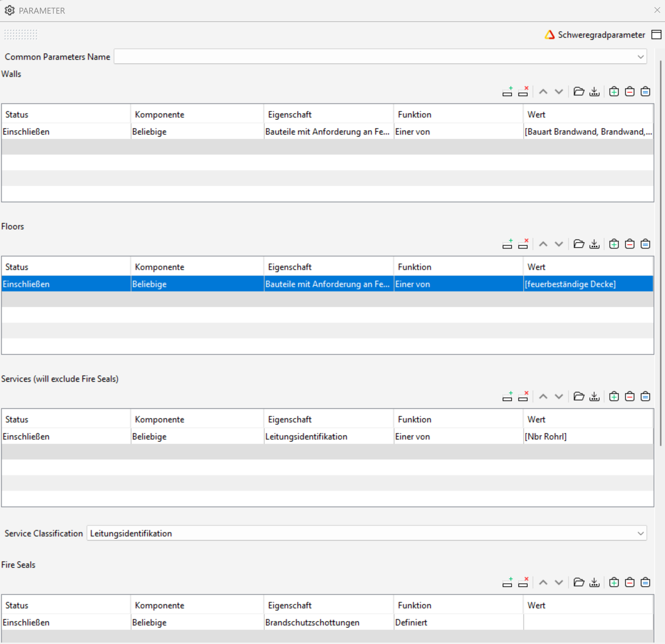This screenshot has height=644, width=665.
Task: Insert a new row in Walls table
Action: pos(507,92)
